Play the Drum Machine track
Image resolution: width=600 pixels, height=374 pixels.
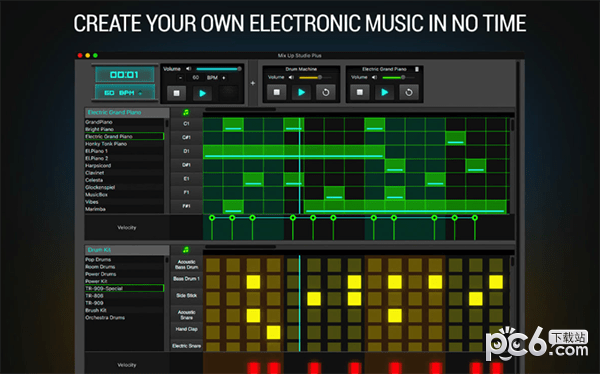(301, 92)
